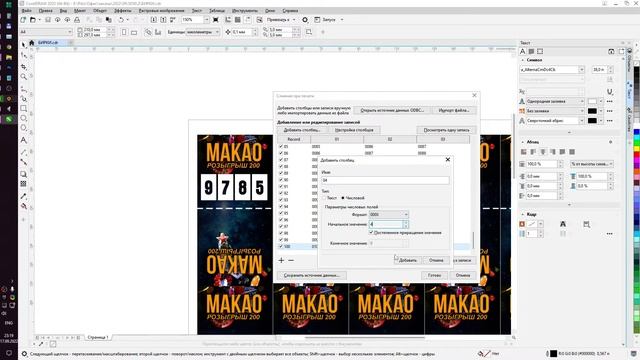Open the Tools menu

(245, 11)
